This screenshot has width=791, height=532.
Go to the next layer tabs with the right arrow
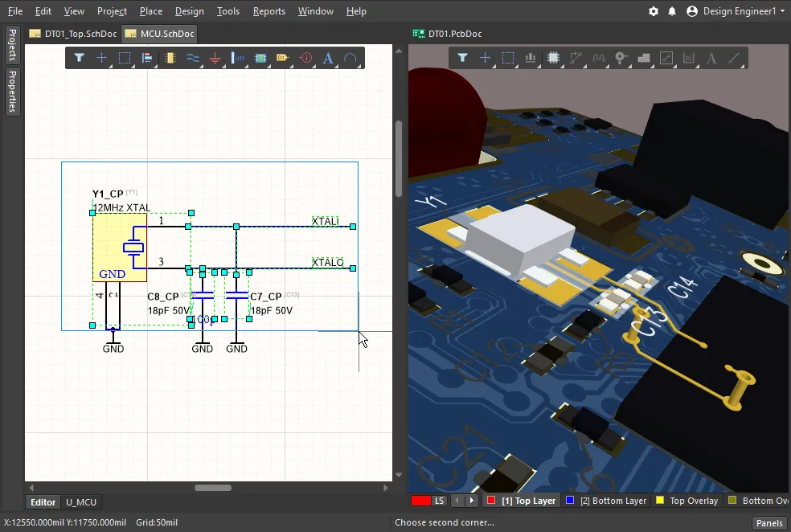coord(472,501)
